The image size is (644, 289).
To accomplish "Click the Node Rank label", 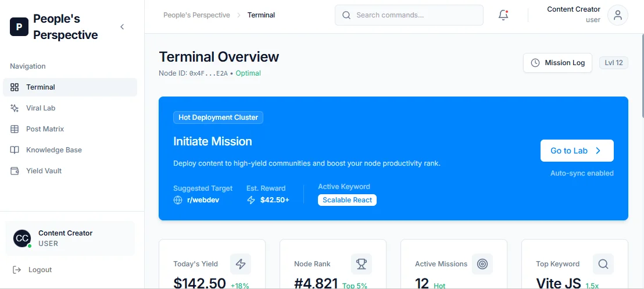I will [x=312, y=264].
